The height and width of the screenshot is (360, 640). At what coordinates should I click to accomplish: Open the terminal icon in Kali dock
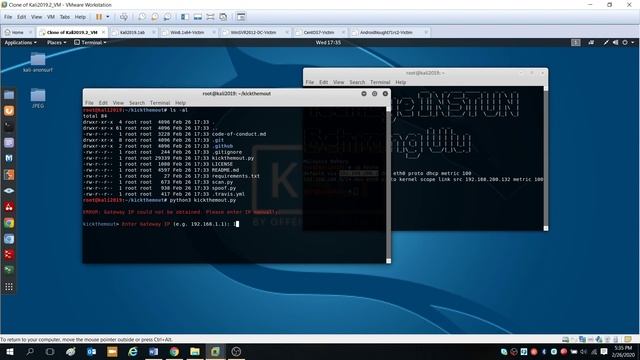pos(9,127)
